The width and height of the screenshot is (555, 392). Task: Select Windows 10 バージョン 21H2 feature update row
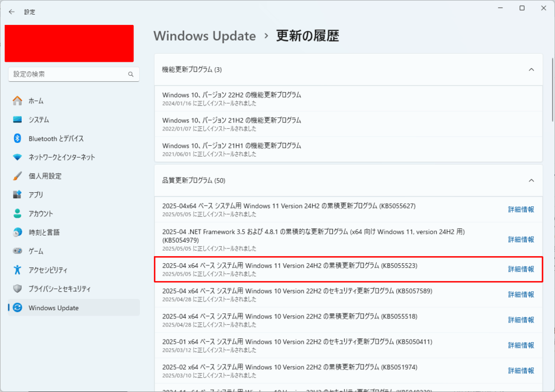point(349,124)
